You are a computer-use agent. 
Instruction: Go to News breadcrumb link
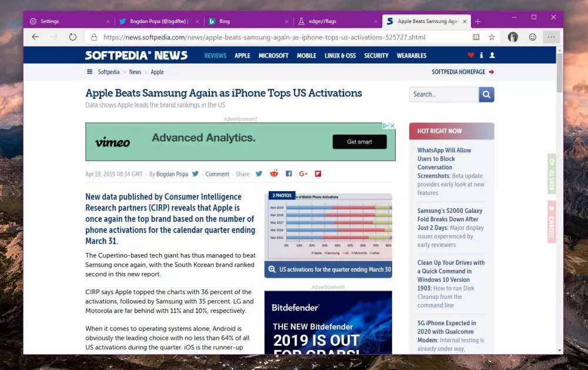(135, 72)
